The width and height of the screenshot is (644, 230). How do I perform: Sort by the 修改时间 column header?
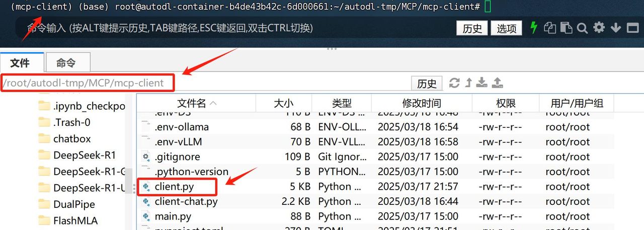422,103
